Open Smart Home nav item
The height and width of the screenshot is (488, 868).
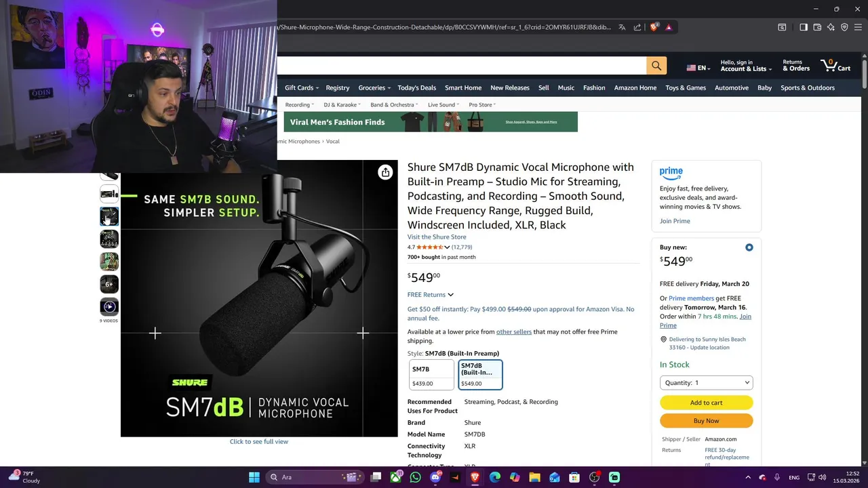(x=463, y=87)
